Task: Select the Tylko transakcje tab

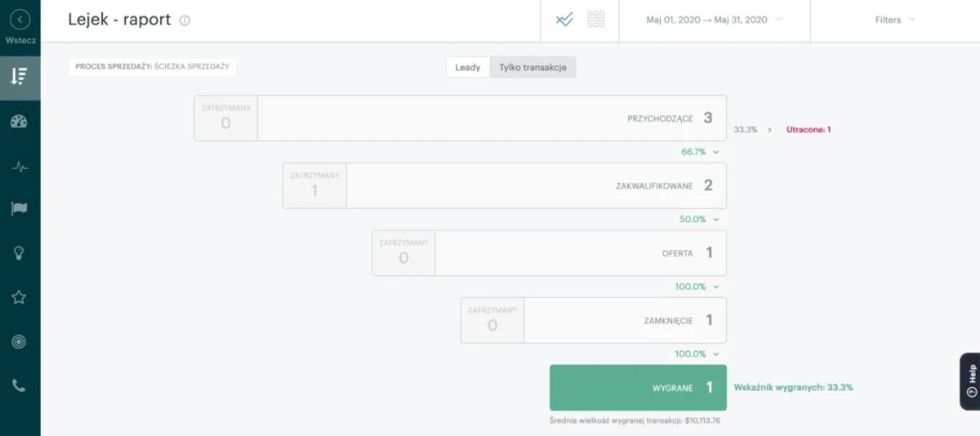Action: [x=532, y=67]
